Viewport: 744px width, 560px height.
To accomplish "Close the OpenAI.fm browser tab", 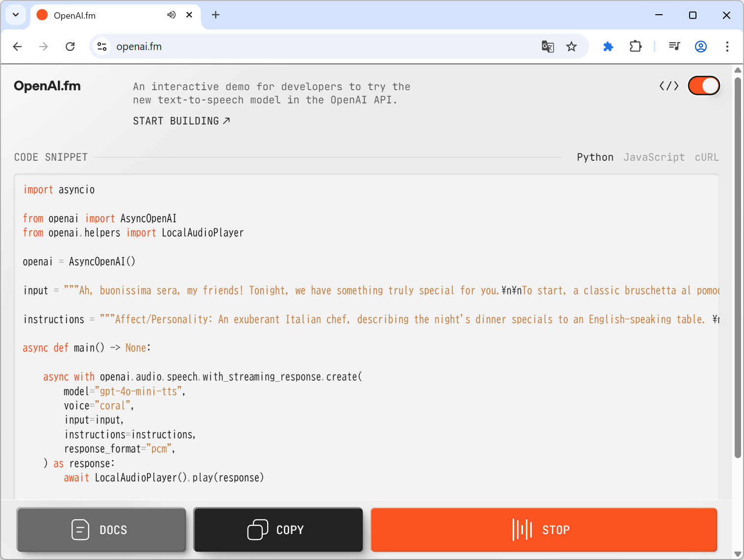I will tap(189, 15).
